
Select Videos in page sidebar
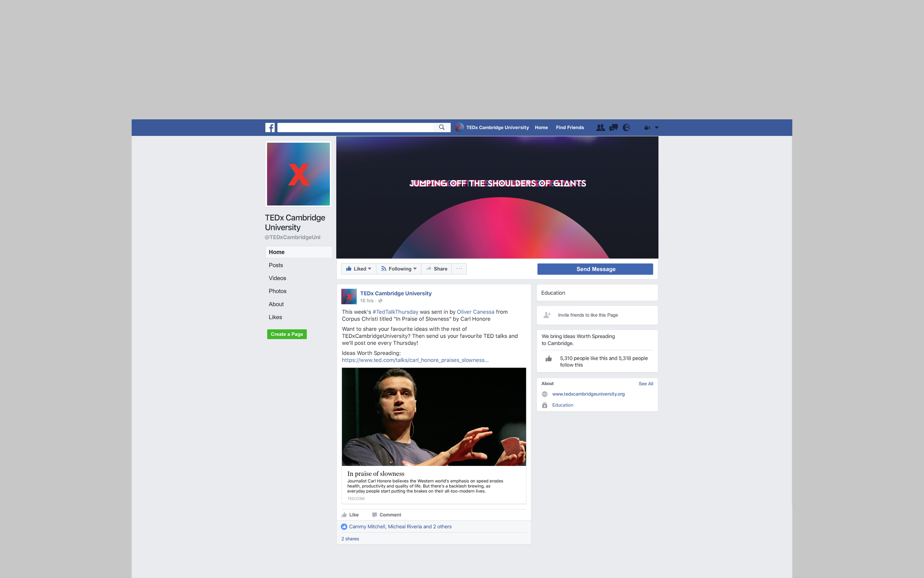pos(277,278)
